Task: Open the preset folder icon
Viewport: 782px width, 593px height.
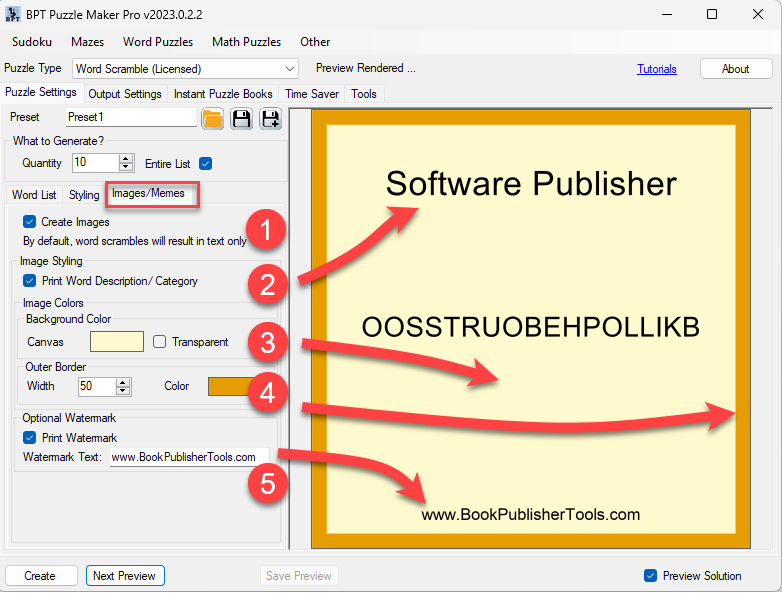Action: (x=212, y=119)
